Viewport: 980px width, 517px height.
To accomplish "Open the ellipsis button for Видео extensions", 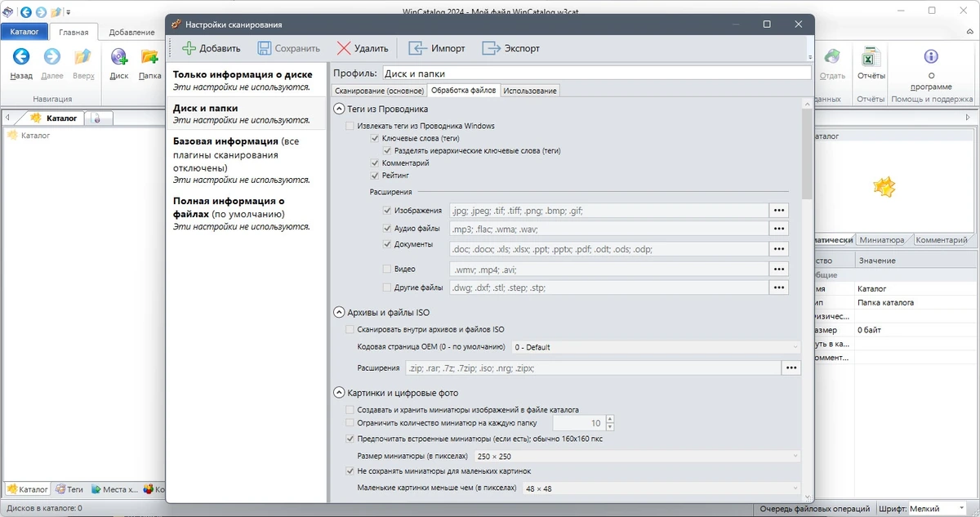I will click(x=779, y=269).
